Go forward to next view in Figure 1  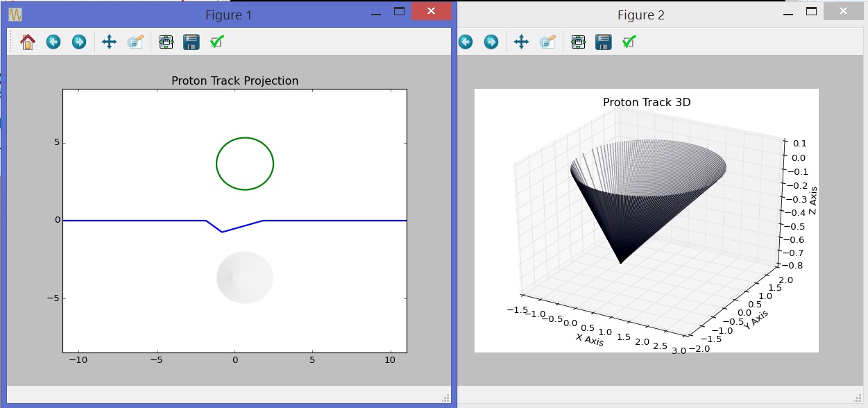click(79, 42)
